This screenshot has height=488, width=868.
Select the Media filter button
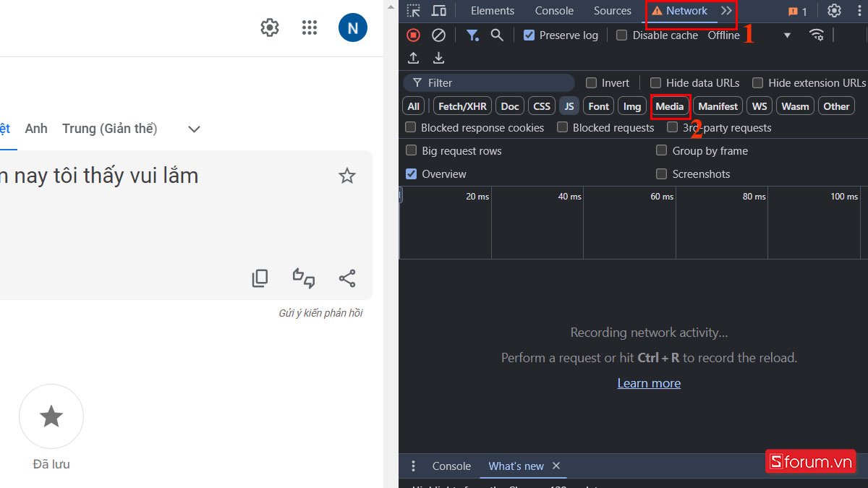pyautogui.click(x=669, y=106)
